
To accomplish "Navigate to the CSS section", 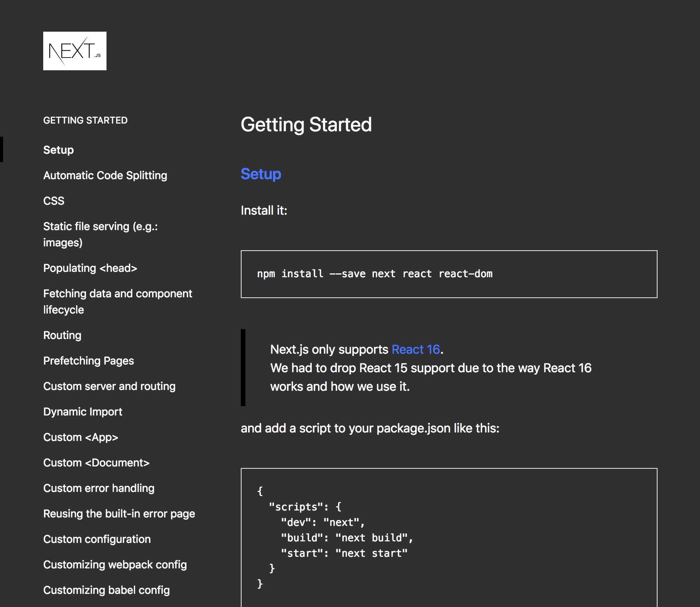I will pos(54,200).
